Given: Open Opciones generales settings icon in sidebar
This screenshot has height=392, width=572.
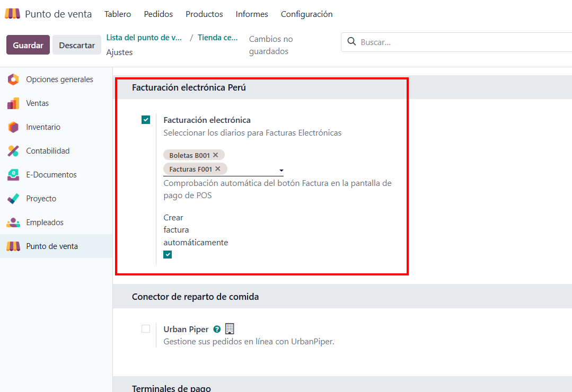Looking at the screenshot, I should pos(13,79).
